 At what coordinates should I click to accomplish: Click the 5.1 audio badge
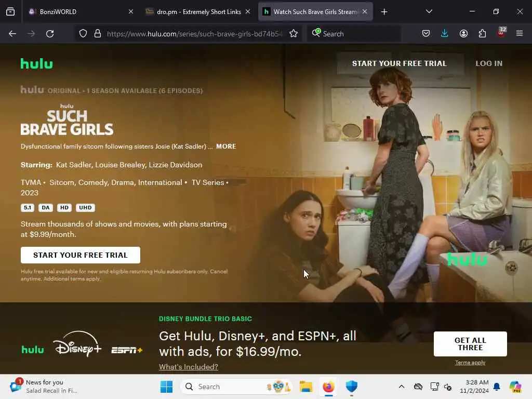[28, 208]
